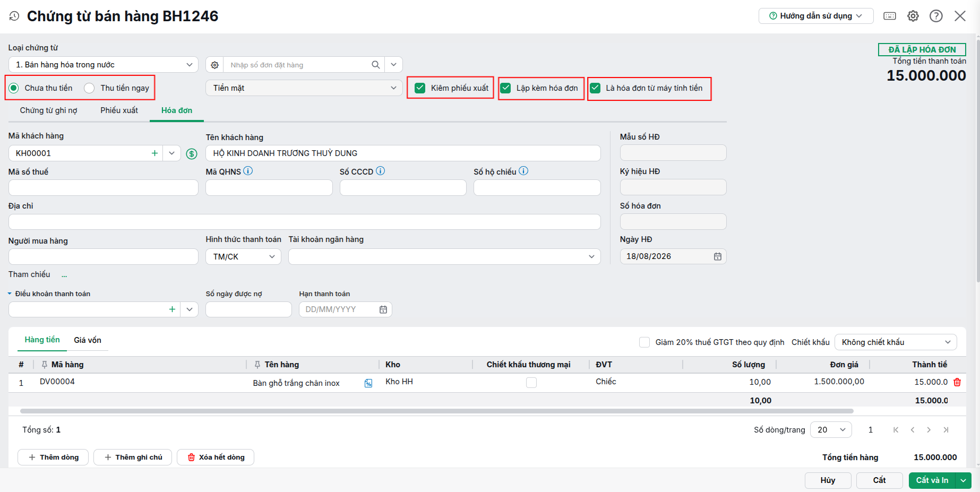Enable Giảm 20% thuế GTGT checkbox
The image size is (980, 492).
(644, 342)
